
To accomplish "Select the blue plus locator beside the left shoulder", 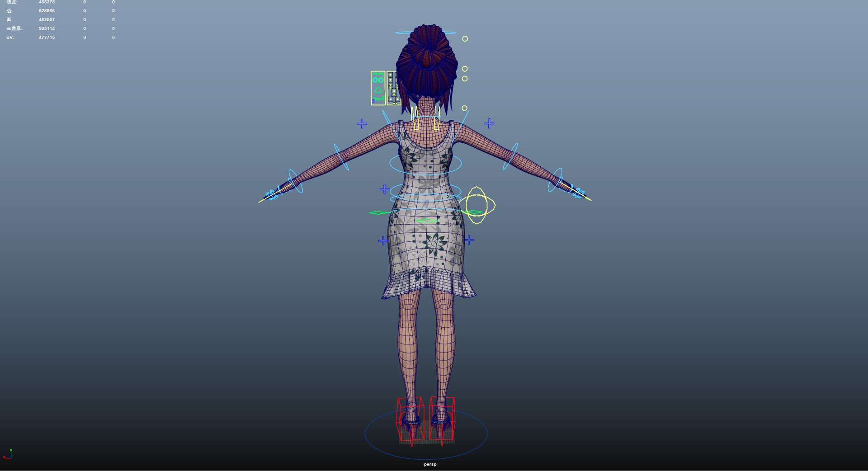I will tap(362, 123).
